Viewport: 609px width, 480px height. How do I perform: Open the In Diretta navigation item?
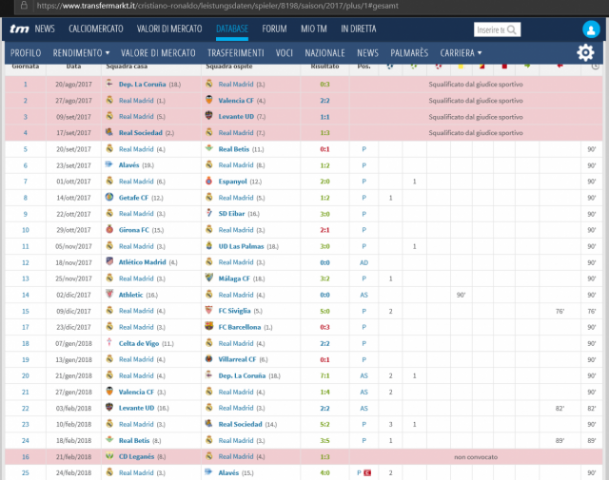tap(358, 29)
